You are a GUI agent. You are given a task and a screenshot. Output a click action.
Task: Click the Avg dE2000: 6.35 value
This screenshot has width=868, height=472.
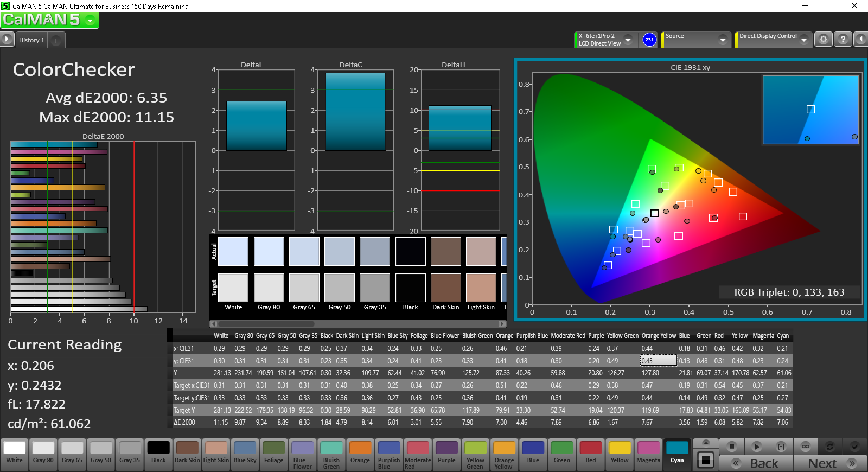pyautogui.click(x=106, y=98)
